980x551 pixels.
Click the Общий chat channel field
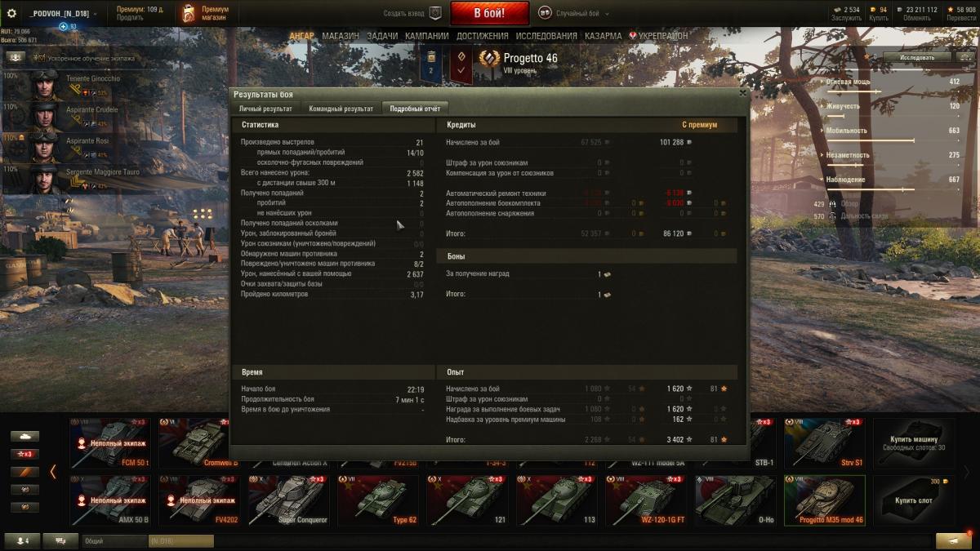114,540
